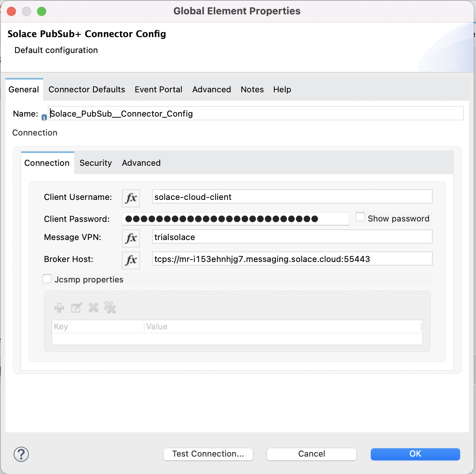Click the add property plus icon
476x474 pixels.
(59, 308)
